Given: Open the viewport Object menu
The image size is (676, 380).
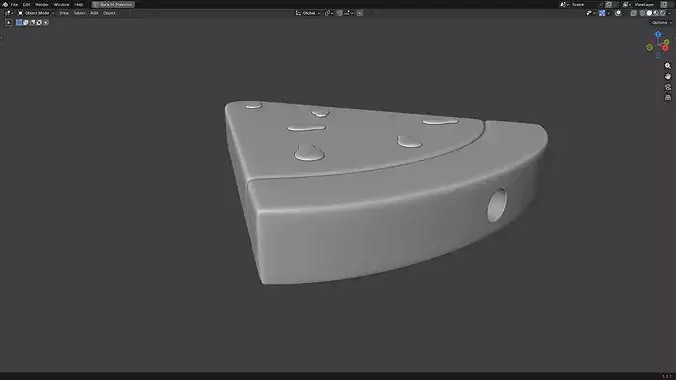Looking at the screenshot, I should tap(109, 13).
